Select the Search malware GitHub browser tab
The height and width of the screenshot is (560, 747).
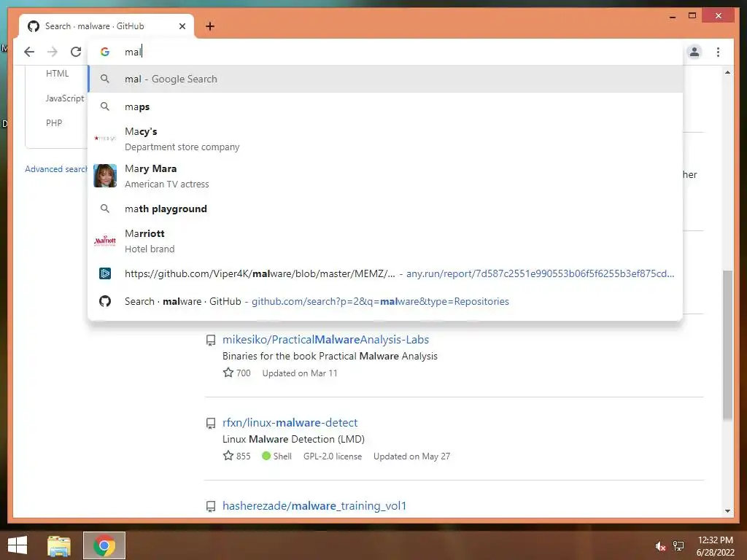pos(107,26)
